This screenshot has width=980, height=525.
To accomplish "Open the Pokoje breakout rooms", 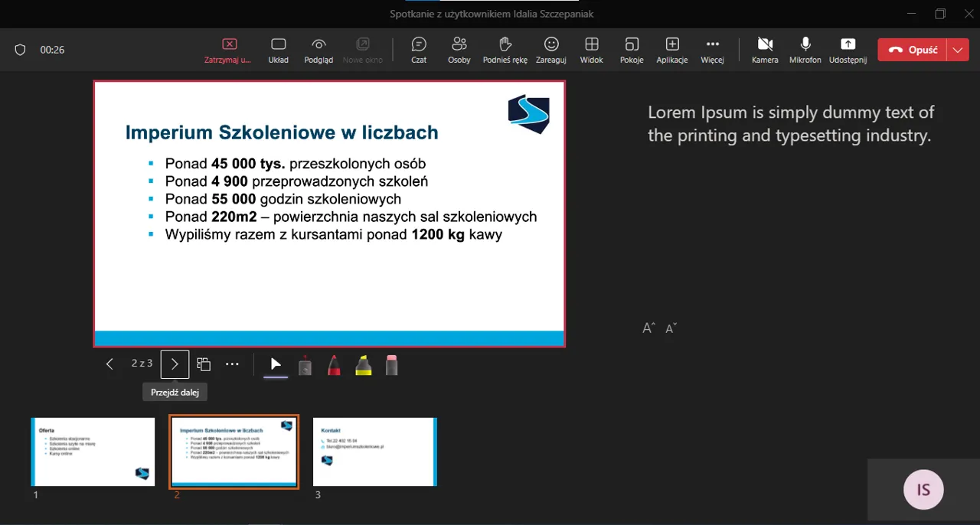I will [x=631, y=49].
